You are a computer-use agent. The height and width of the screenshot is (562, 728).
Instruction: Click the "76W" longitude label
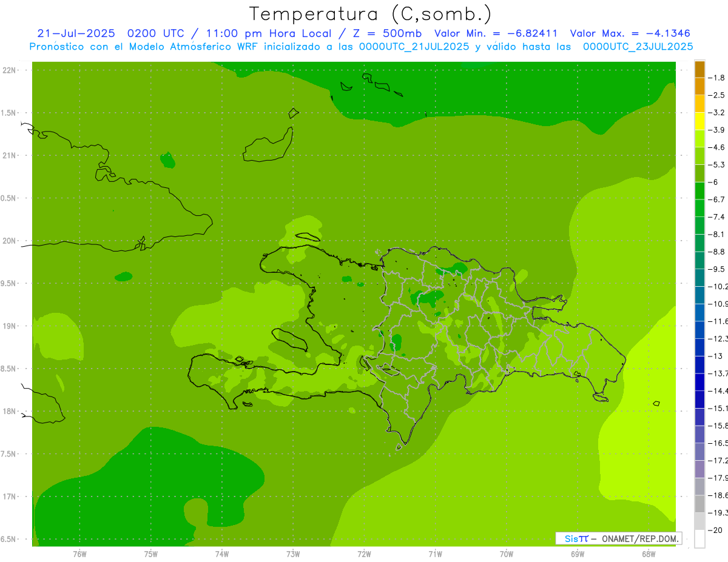pos(79,554)
